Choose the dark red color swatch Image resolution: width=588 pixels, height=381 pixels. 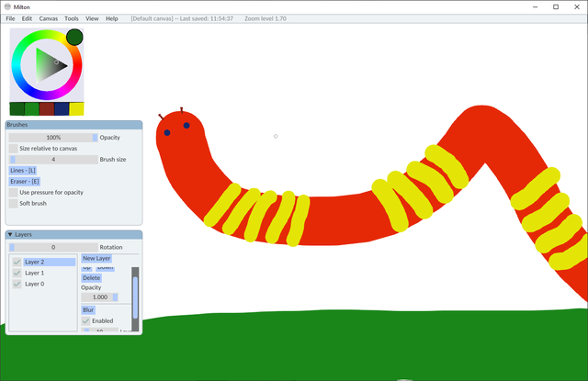tap(47, 108)
